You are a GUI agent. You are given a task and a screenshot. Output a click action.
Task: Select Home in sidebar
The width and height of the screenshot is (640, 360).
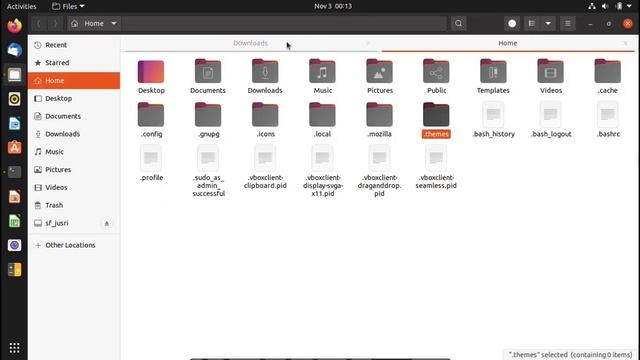[74, 80]
